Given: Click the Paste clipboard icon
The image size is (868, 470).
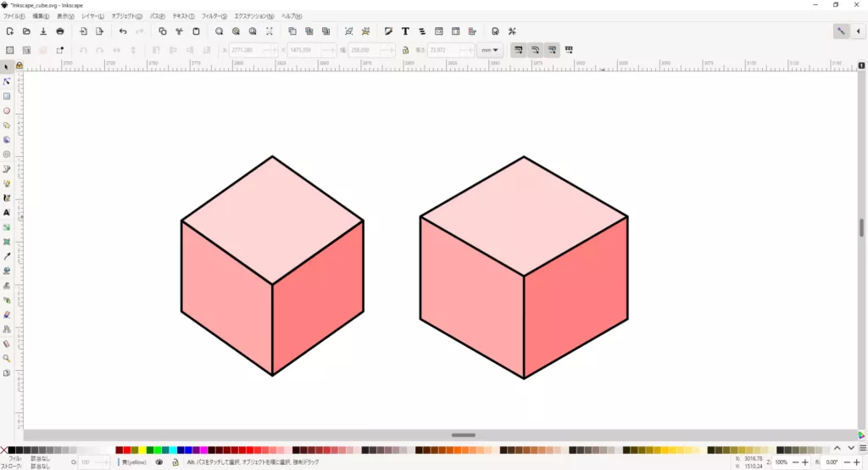Looking at the screenshot, I should [196, 31].
